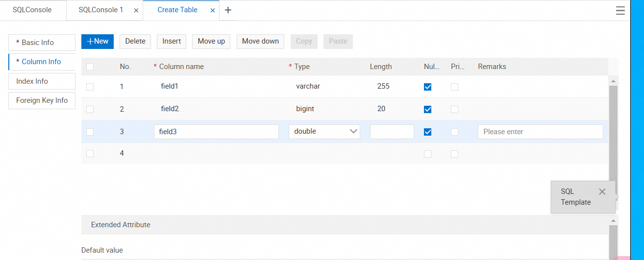
Task: Switch to SQLConsole 1 tab
Action: click(x=101, y=10)
